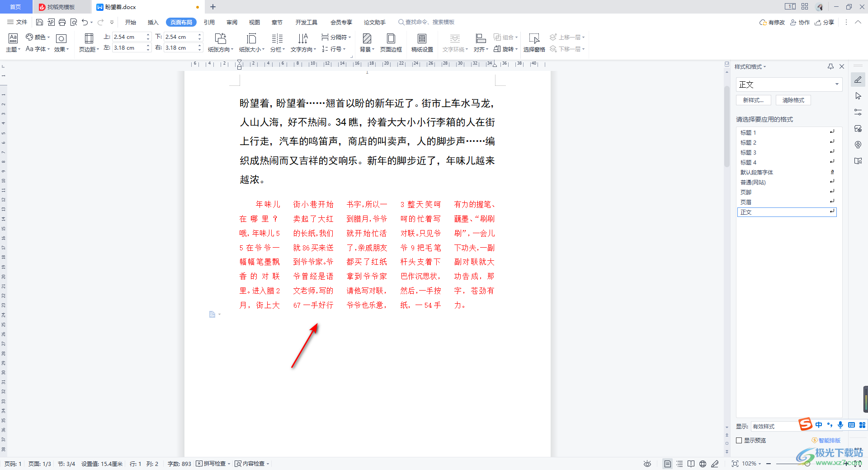Click the 智能排版 link
The height and width of the screenshot is (470, 868).
pyautogui.click(x=826, y=440)
